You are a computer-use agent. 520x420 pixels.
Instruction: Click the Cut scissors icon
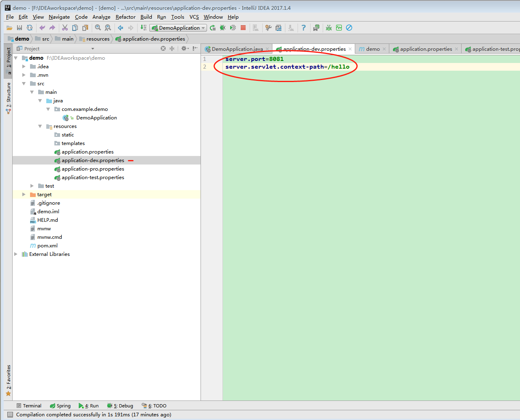[65, 28]
